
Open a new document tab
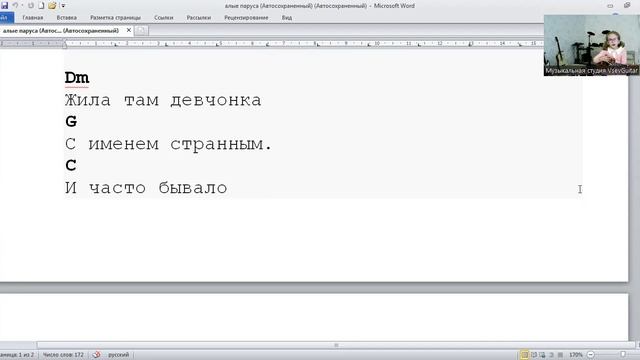point(141,31)
